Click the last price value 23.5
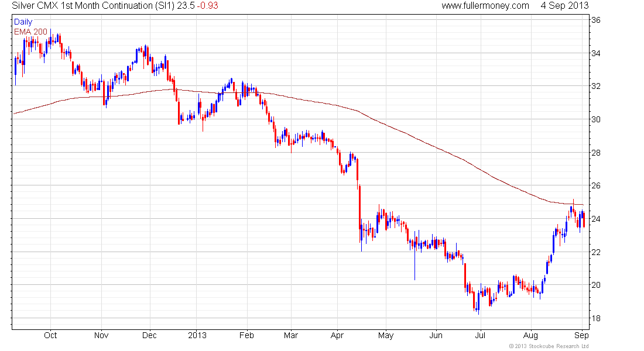The height and width of the screenshot is (351, 644). point(186,6)
